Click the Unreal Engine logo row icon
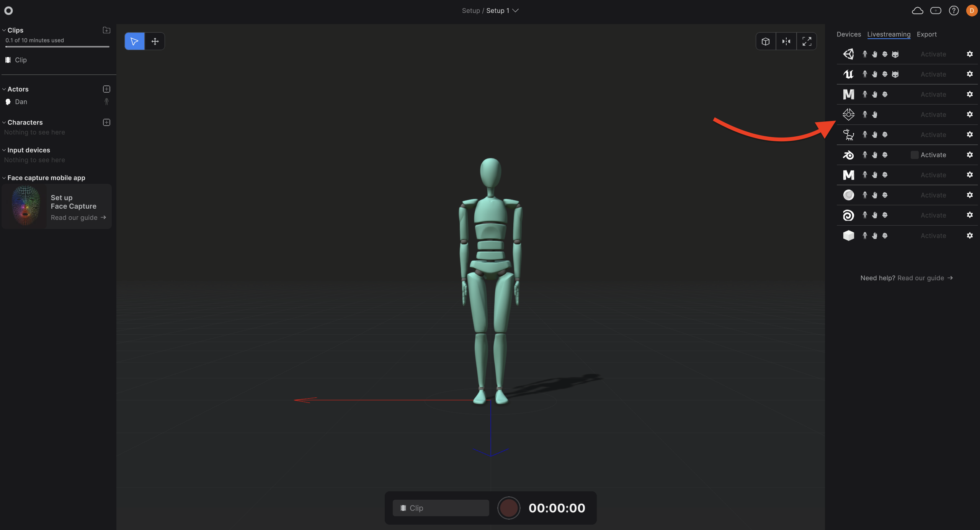The image size is (980, 530). [x=848, y=74]
